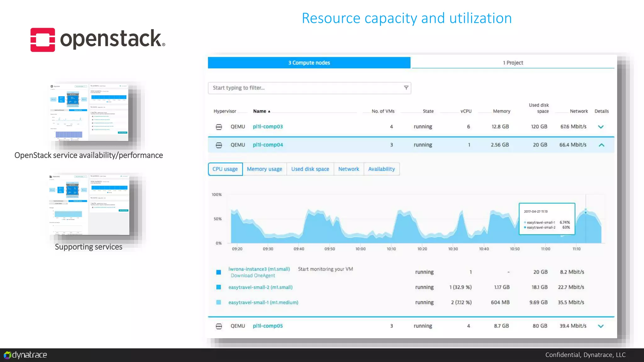Click the 11:00 time axis label
644x362 pixels.
coord(546,249)
